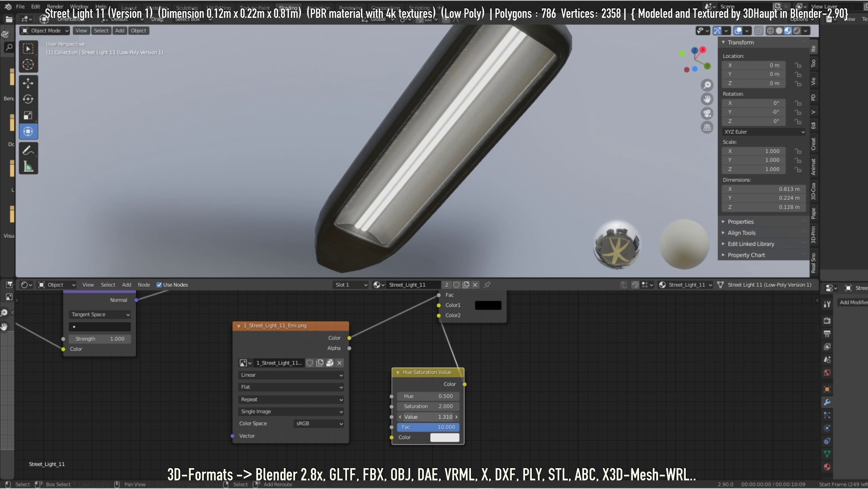Viewport: 868px width, 489px height.
Task: Toggle viewport gizmos button
Action: point(717,31)
